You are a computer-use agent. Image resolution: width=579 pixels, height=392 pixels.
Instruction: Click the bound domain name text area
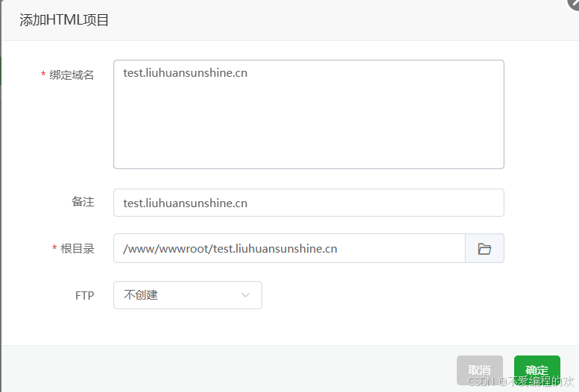[309, 115]
